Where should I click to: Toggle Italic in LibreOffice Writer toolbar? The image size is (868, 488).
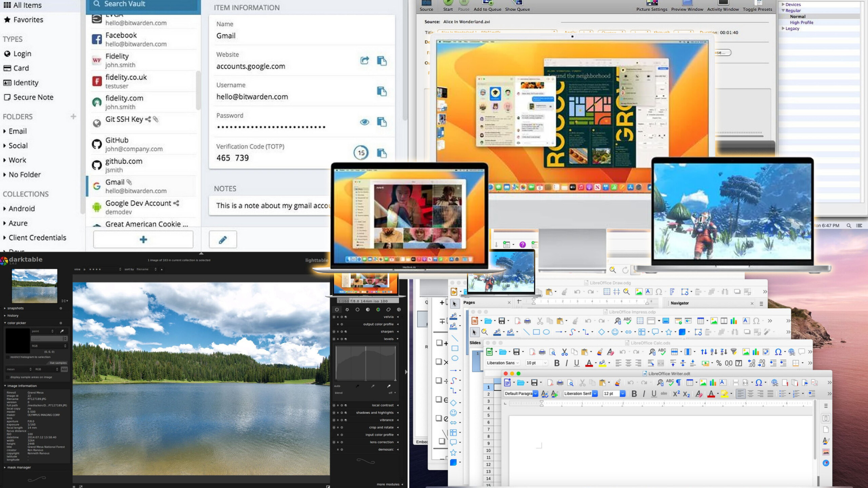pyautogui.click(x=644, y=393)
